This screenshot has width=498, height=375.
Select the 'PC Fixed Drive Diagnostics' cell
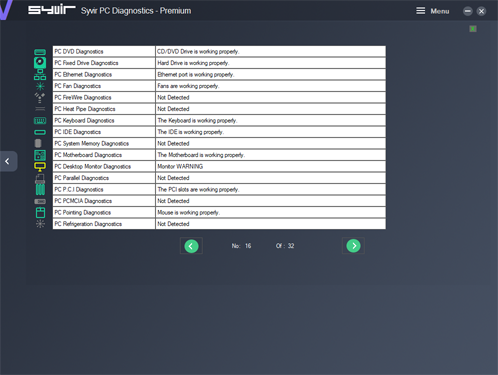tap(104, 63)
